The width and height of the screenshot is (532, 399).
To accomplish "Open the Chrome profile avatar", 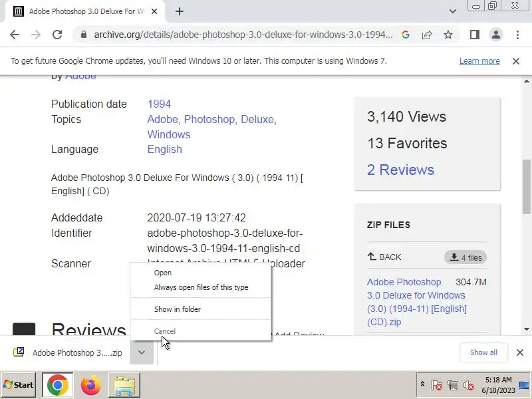I will coord(495,35).
